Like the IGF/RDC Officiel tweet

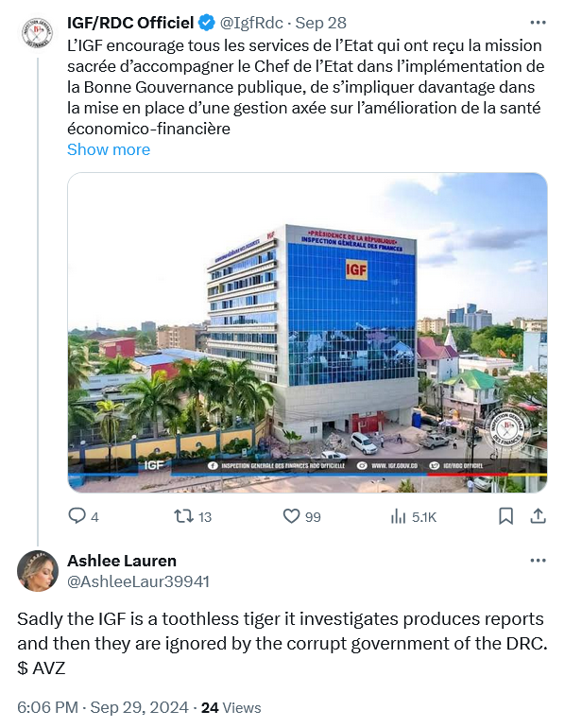click(301, 516)
